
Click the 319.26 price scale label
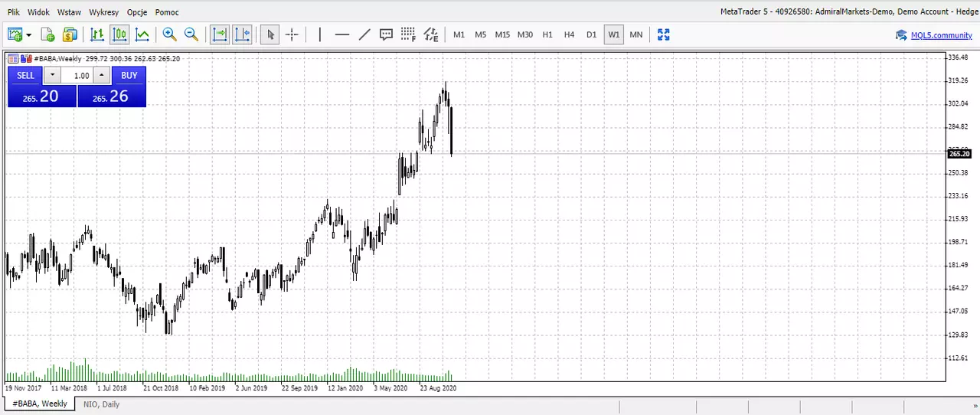tap(958, 80)
